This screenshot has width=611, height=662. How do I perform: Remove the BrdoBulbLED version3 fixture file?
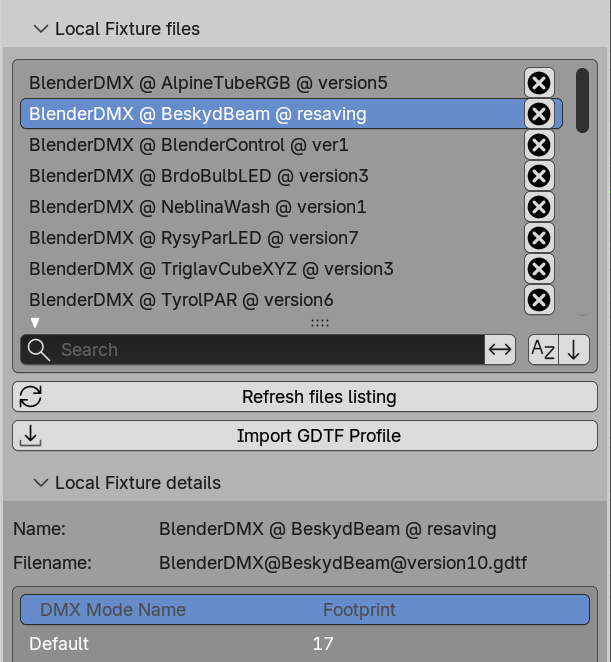click(539, 176)
